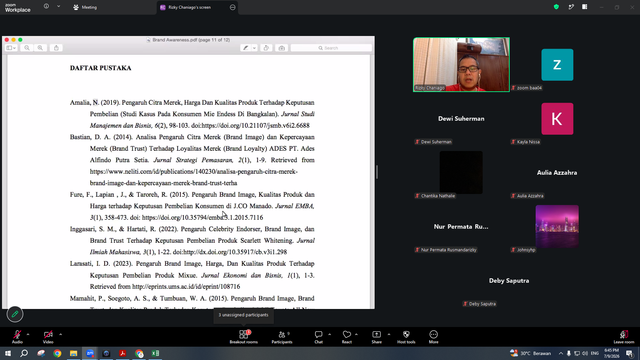Select the Kayla Nissa K tile
The image size is (640, 360).
tap(557, 119)
